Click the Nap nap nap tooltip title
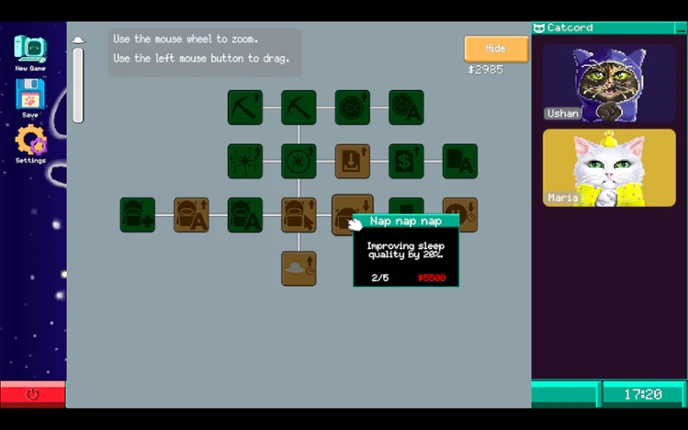Viewport: 688px width, 430px height. point(405,221)
